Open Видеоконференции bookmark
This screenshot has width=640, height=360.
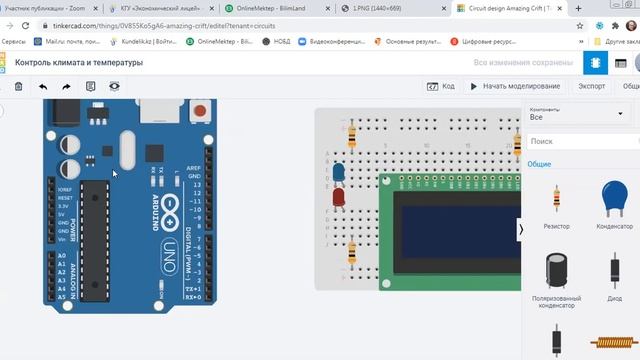coord(331,41)
